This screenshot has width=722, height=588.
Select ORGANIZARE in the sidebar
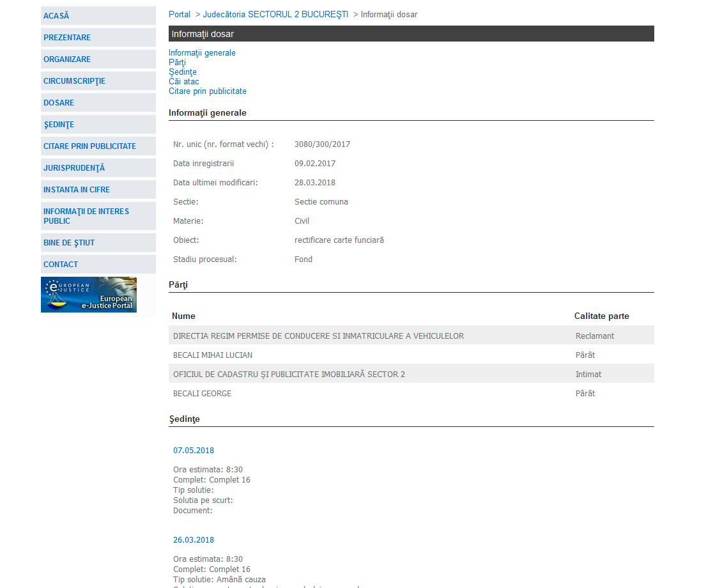(67, 59)
